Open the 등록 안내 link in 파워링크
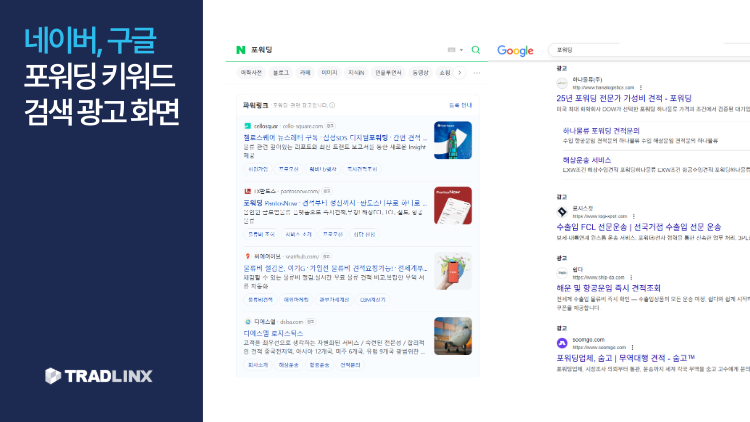Screen dimensions: 750x422 pos(461,105)
